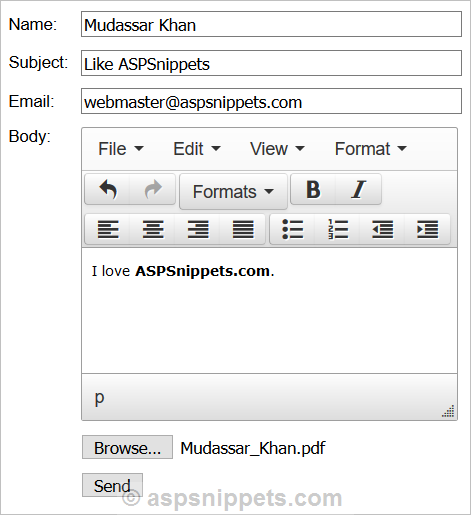Toggle Italic formatting button
This screenshot has height=515, width=471.
pos(358,189)
